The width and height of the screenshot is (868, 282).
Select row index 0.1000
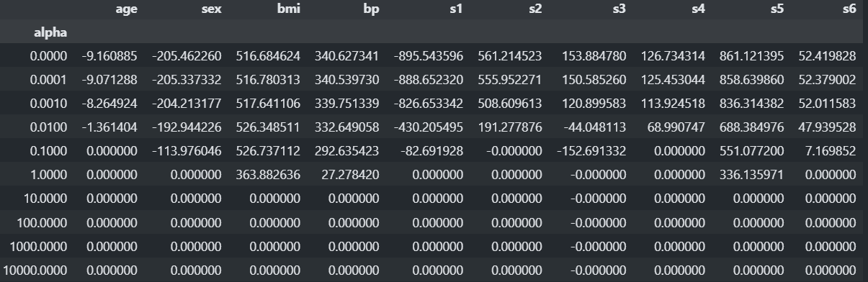[x=49, y=150]
